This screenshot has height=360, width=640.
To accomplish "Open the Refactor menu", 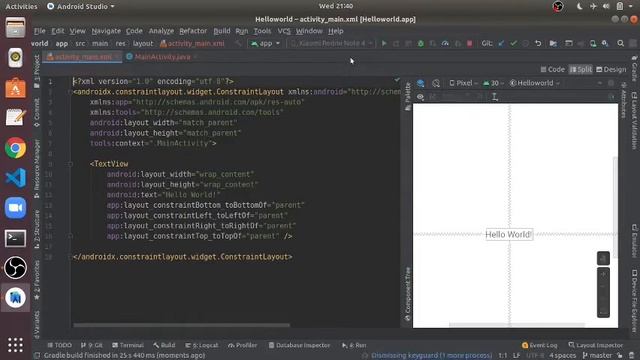I will (193, 31).
